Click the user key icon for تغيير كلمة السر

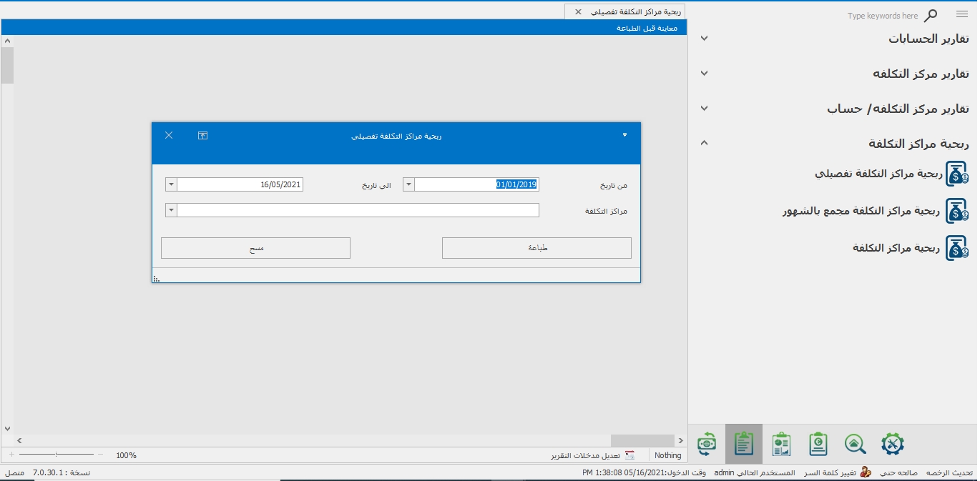(866, 472)
